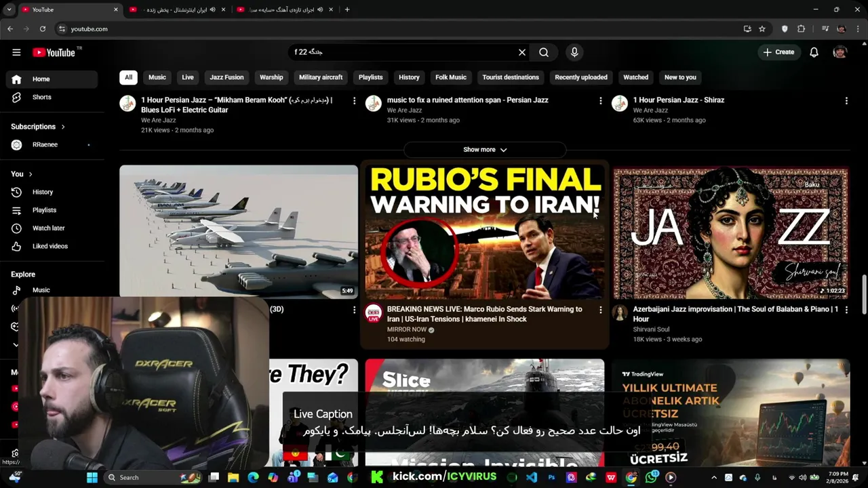The image size is (868, 488).
Task: Open options for Persian Jazz Shiraz video
Action: [846, 100]
